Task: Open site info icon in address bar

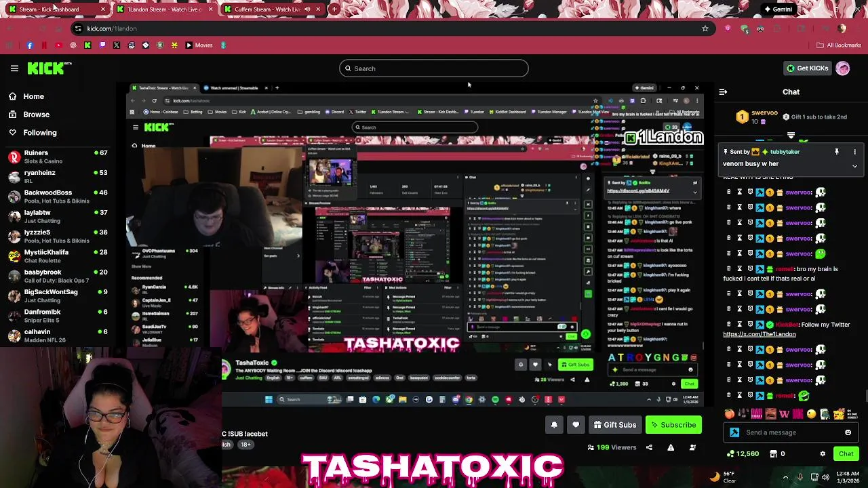Action: (x=78, y=28)
